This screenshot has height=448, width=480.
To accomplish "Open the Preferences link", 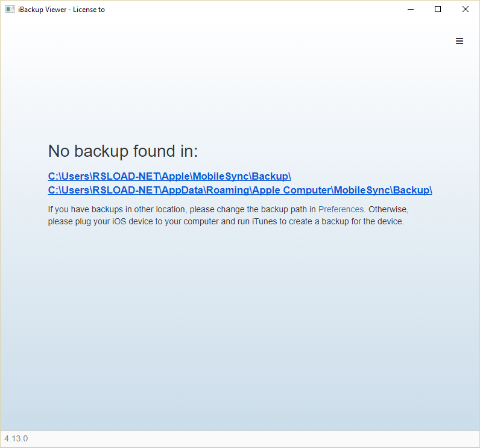I will coord(341,209).
